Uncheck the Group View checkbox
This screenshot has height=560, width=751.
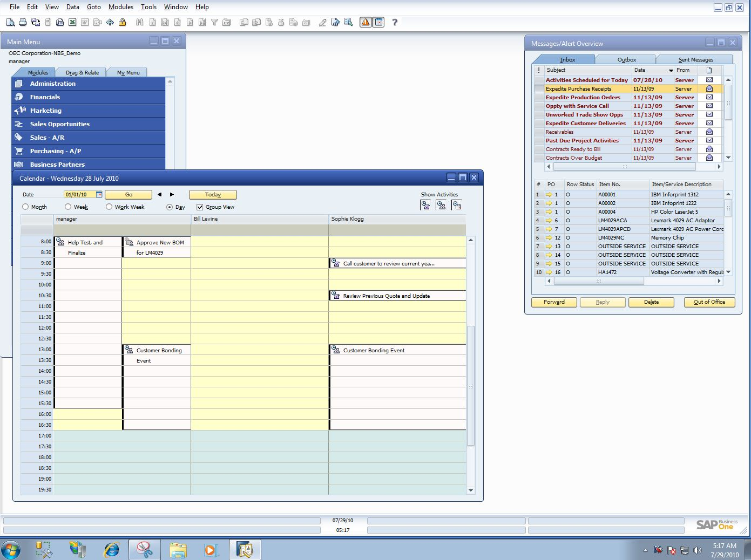[200, 207]
